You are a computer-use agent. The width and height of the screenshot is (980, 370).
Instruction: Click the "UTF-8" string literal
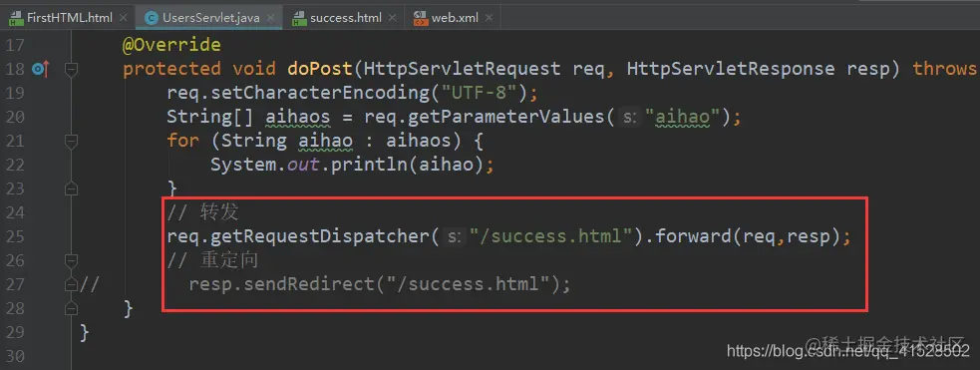click(x=479, y=93)
